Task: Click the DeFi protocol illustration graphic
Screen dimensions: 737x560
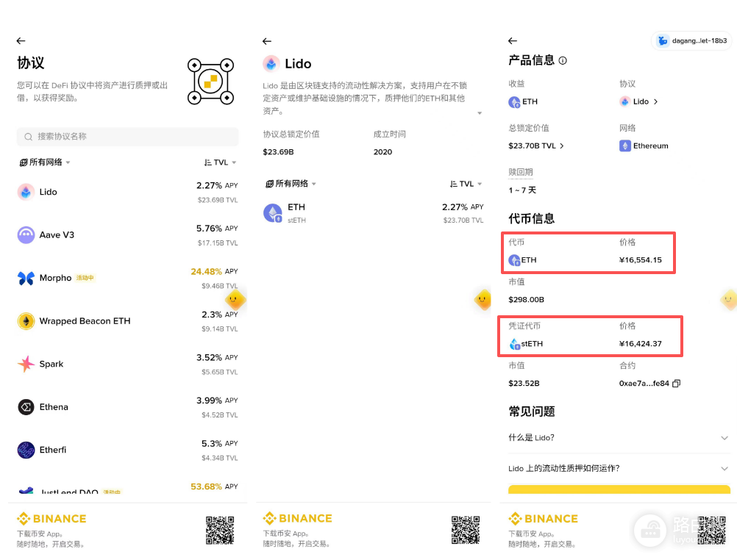Action: [x=210, y=82]
